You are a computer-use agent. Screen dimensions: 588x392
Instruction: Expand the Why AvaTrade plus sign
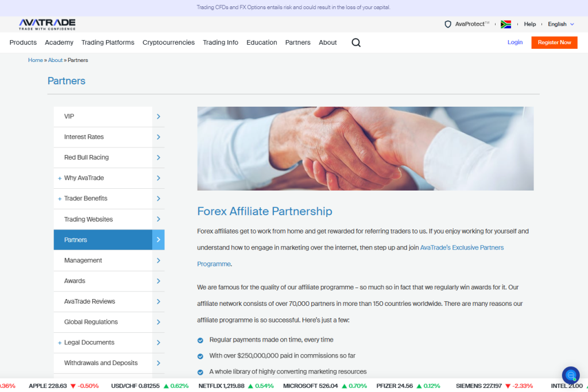click(60, 178)
